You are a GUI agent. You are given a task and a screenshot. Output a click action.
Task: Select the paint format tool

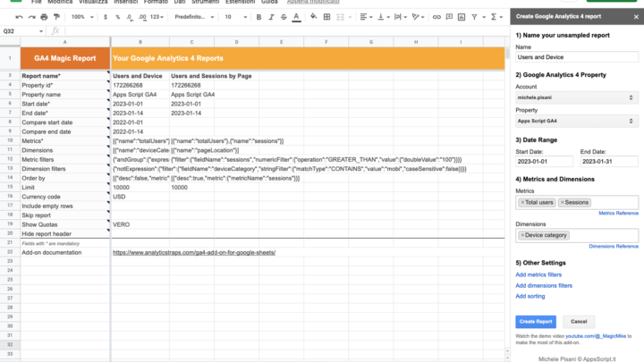pyautogui.click(x=56, y=17)
